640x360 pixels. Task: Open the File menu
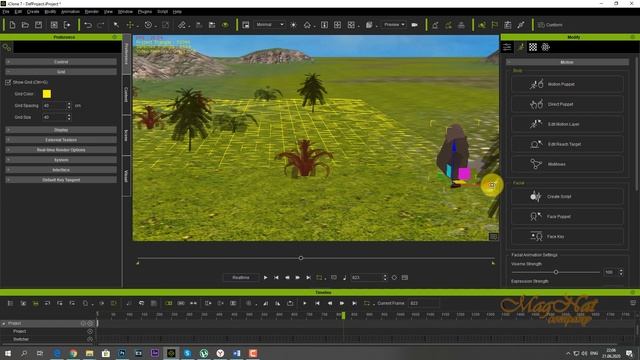click(6, 12)
